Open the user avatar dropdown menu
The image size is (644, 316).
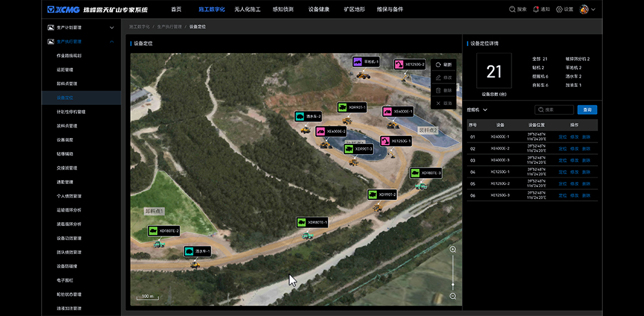(587, 9)
